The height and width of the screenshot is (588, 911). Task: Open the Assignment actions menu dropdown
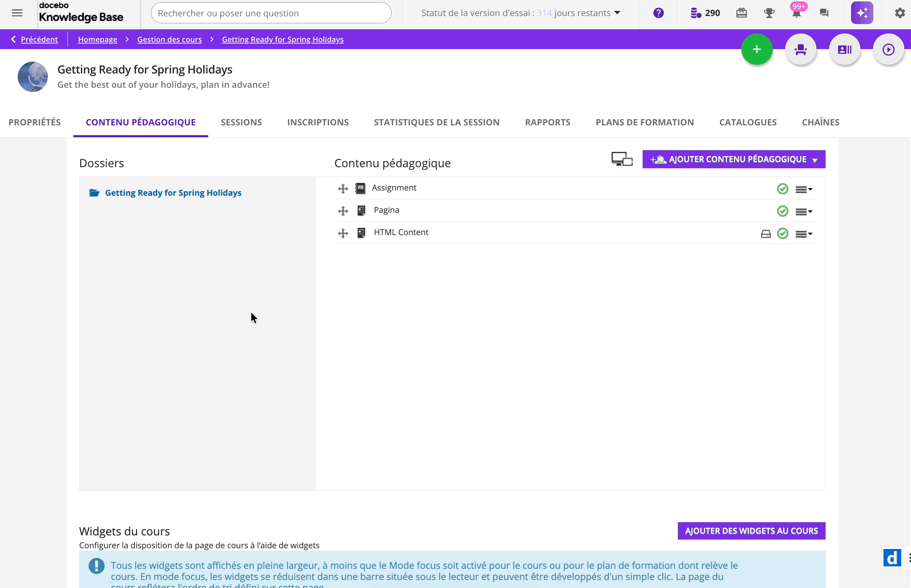(x=804, y=188)
